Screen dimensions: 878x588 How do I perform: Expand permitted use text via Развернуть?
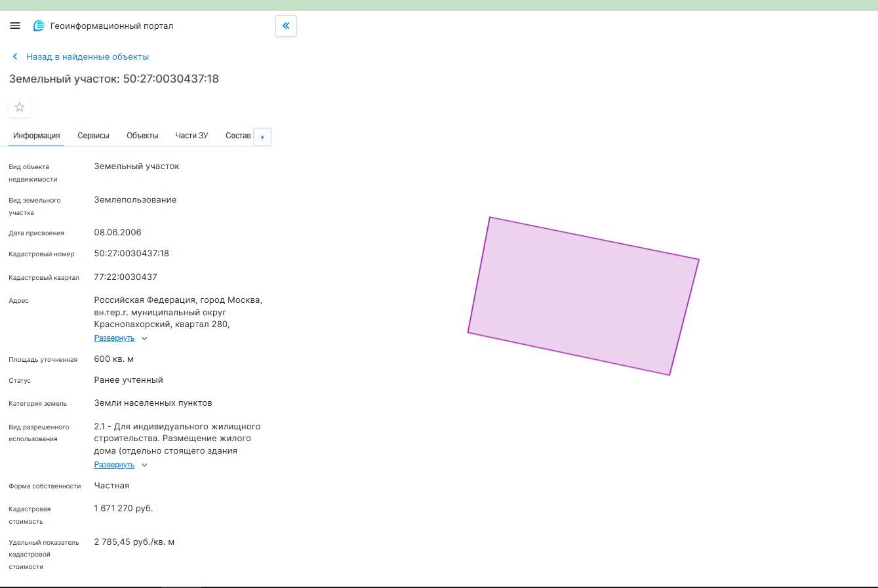point(114,465)
